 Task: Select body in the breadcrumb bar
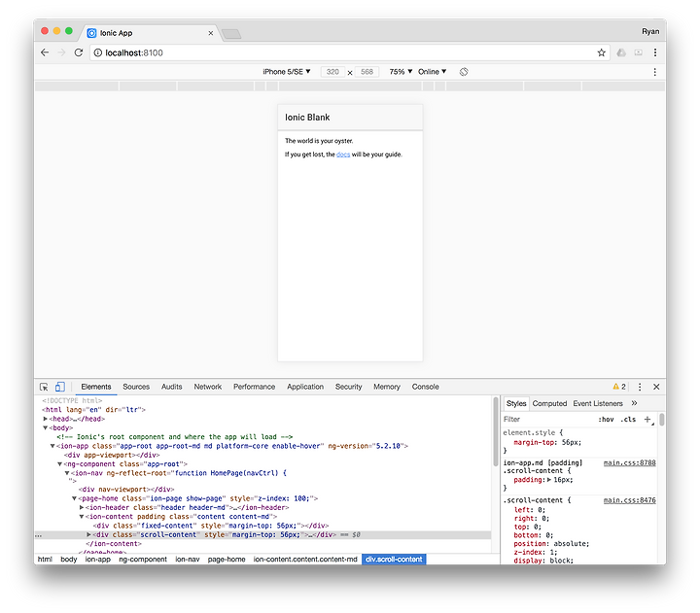[69, 560]
